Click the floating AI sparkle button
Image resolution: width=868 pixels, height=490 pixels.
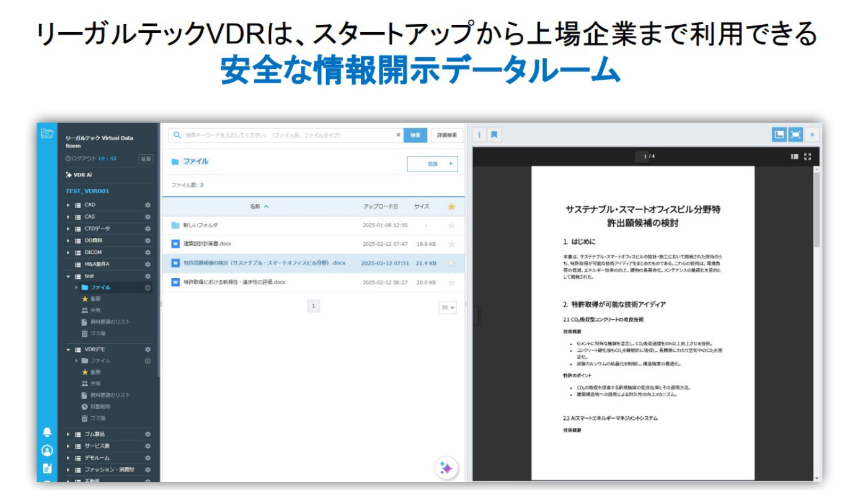point(446,468)
